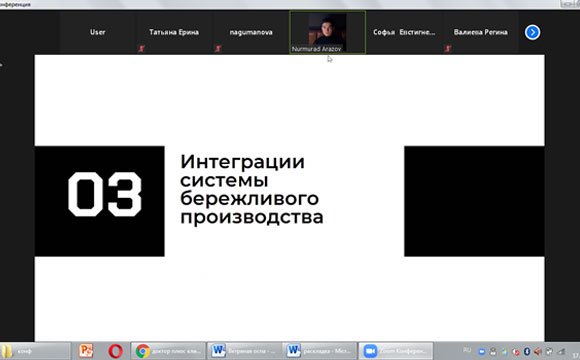
Task: Click the Bluetooth tray icon
Action: point(527,351)
